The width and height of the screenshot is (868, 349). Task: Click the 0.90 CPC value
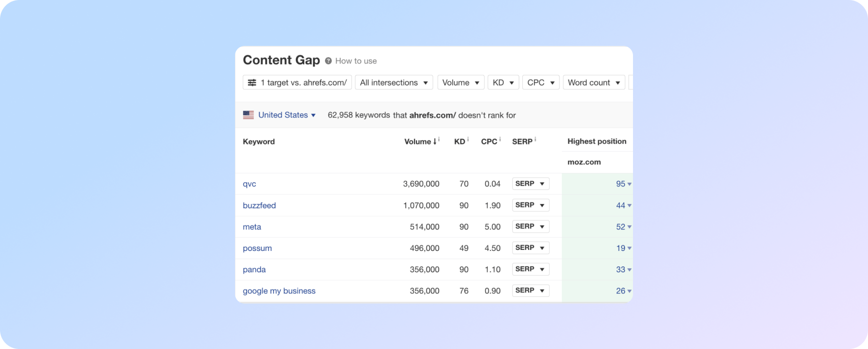click(x=492, y=291)
